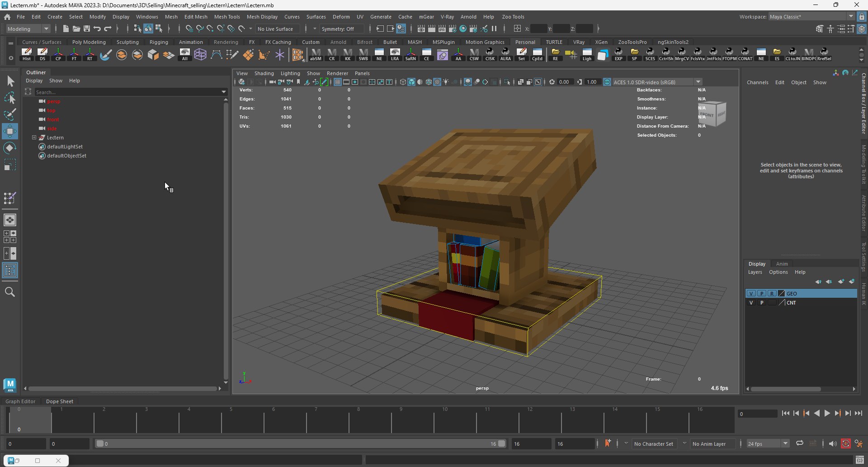
Task: Toggle viewport grid display icon
Action: [x=337, y=82]
